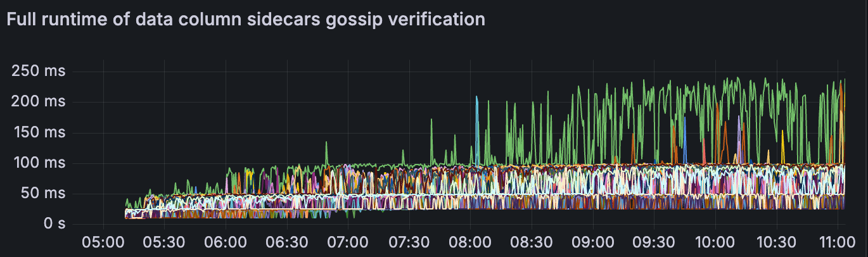Screen dimensions: 868x257
Task: Click the 07:30 time axis label
Action: 409,243
